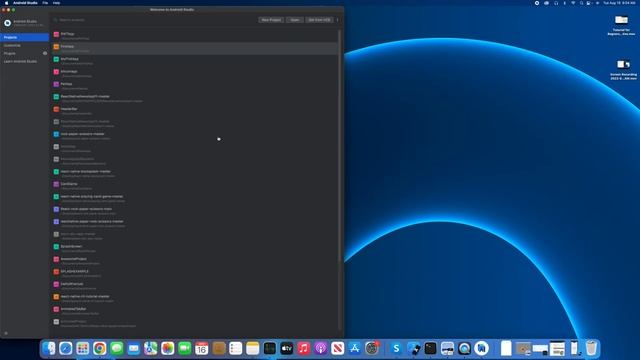Open the CardGame project
This screenshot has height=360, width=640.
pos(195,186)
